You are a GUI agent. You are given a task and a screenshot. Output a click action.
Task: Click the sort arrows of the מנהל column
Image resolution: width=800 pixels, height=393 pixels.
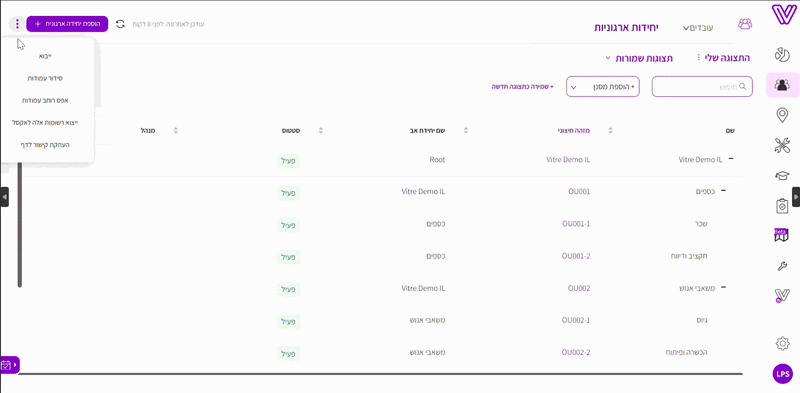point(176,131)
